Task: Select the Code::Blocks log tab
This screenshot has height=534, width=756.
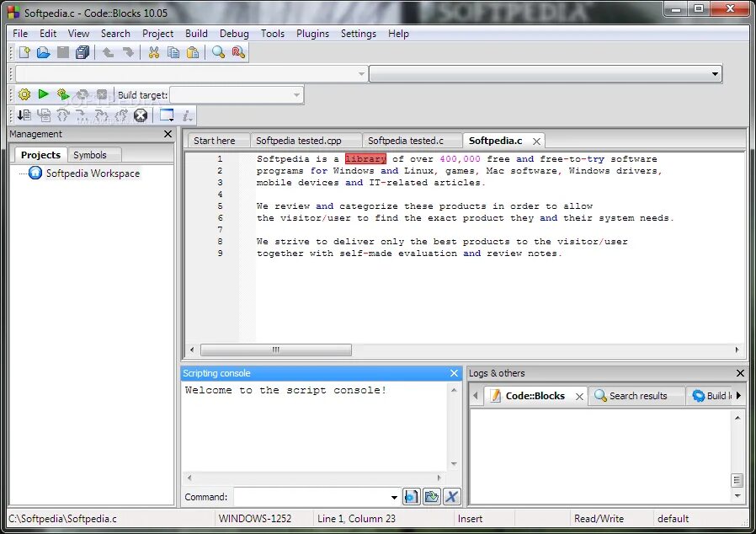Action: pos(535,396)
